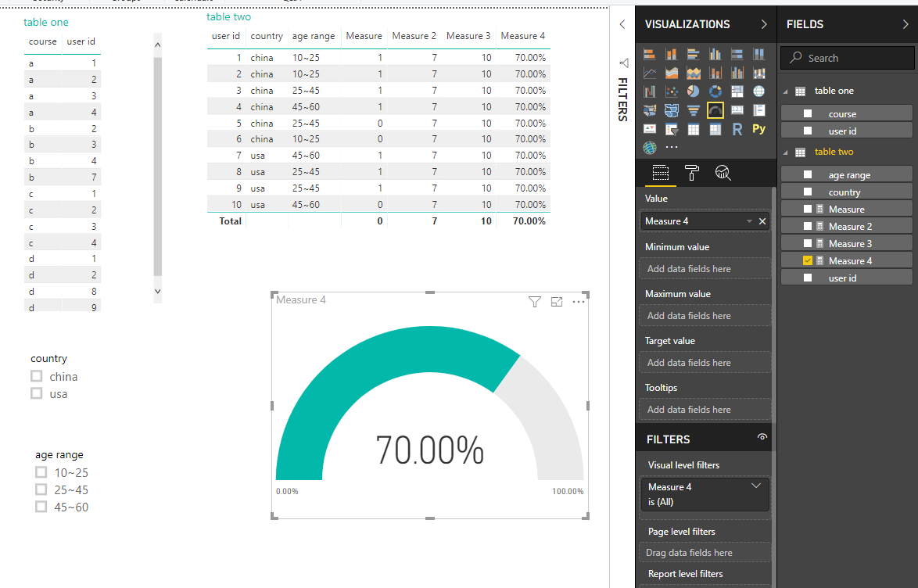Viewport: 918px width, 588px height.
Task: Tick the china slicer checkbox
Action: pos(36,376)
